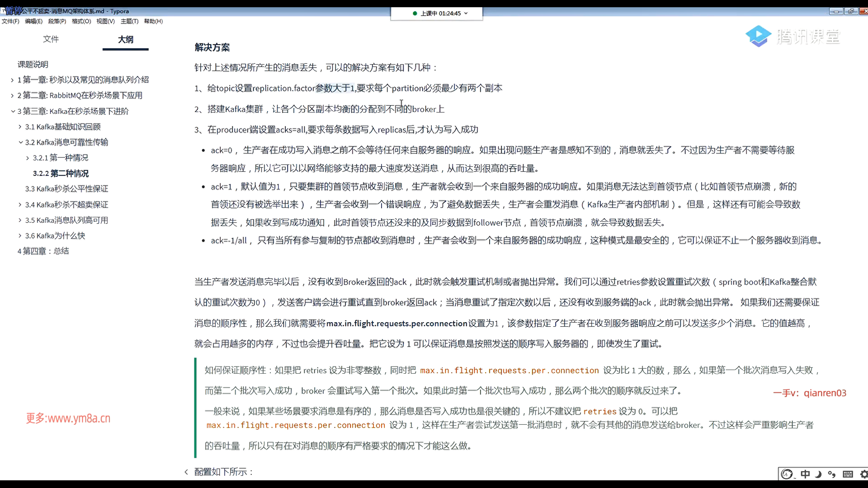Jump to 3.3 Kafka秒杀公平性保证 heading
868x488 pixels.
click(66, 189)
